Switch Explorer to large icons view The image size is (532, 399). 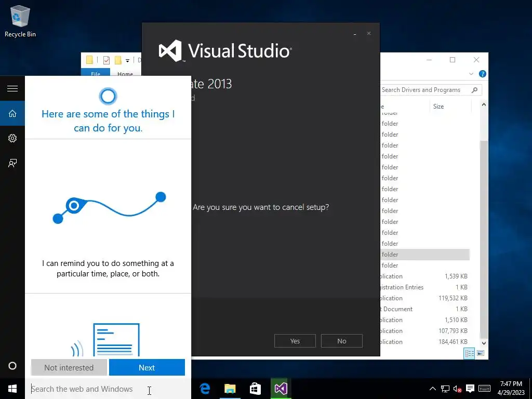pos(481,353)
